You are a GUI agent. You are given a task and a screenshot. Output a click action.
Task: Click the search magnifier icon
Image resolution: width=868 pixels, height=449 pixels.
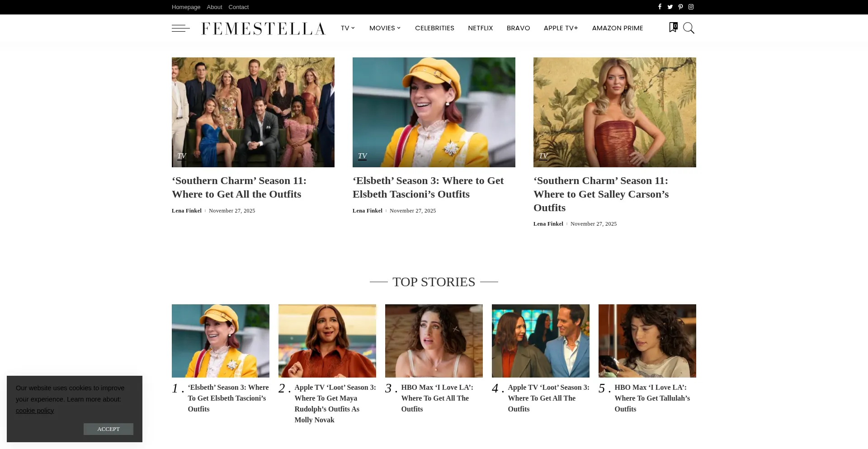coord(689,28)
